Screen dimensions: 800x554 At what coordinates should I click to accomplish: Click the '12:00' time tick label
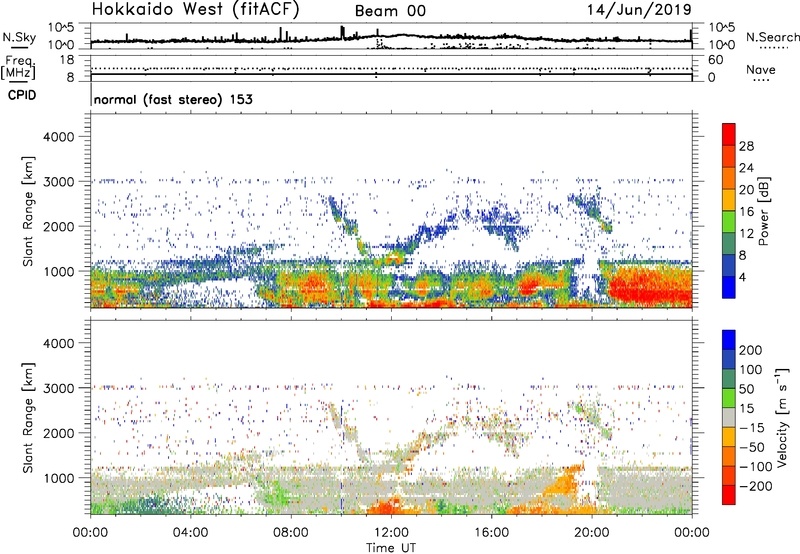[x=391, y=533]
